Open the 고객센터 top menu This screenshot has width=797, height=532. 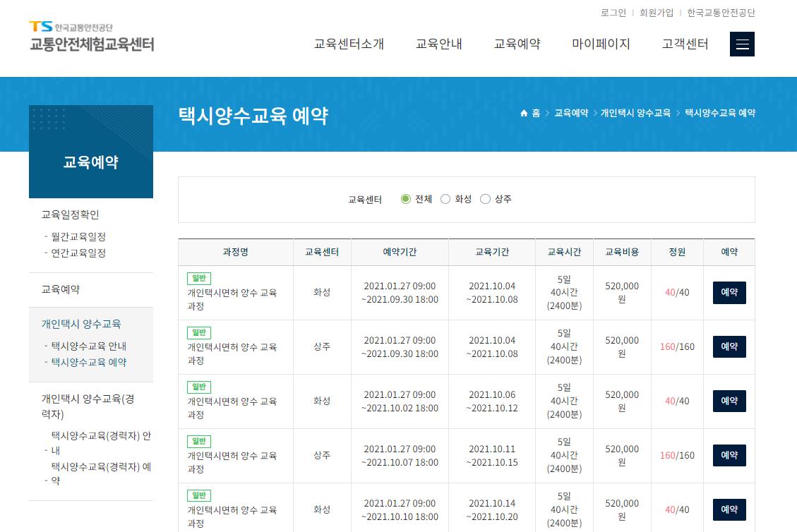tap(685, 44)
